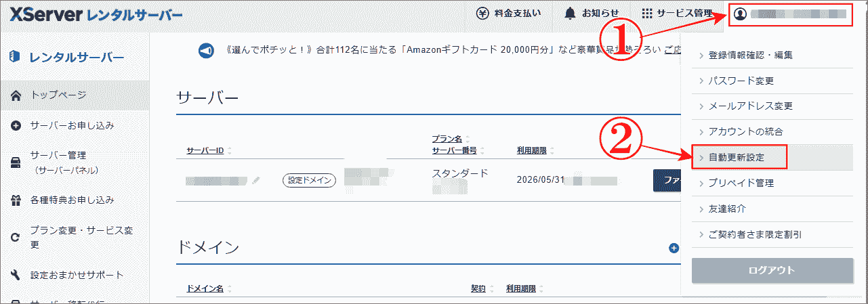Open 料金支払い in the header
This screenshot has width=868, height=304.
[x=508, y=14]
